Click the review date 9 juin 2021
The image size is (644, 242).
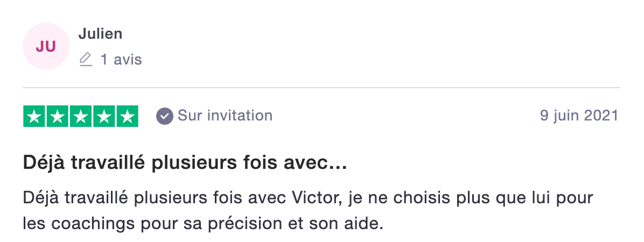click(579, 116)
